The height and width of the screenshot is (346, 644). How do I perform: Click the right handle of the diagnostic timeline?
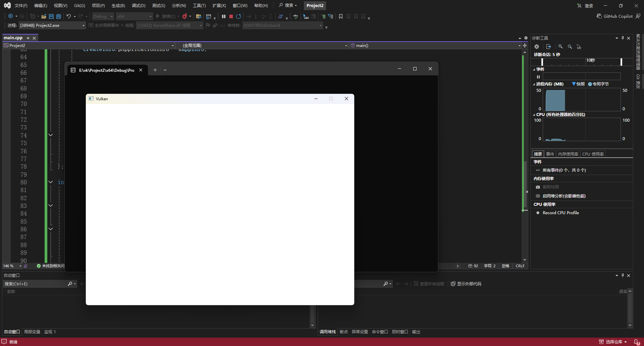pos(621,62)
